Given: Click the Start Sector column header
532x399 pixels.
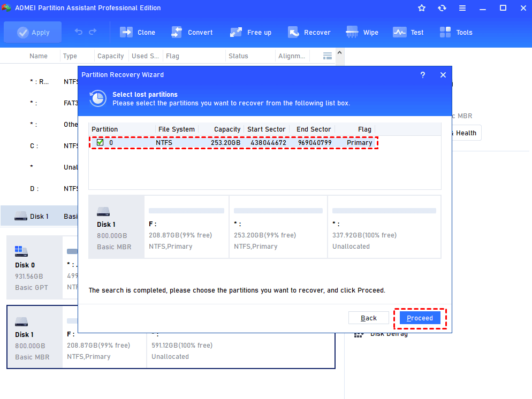Looking at the screenshot, I should coord(267,129).
